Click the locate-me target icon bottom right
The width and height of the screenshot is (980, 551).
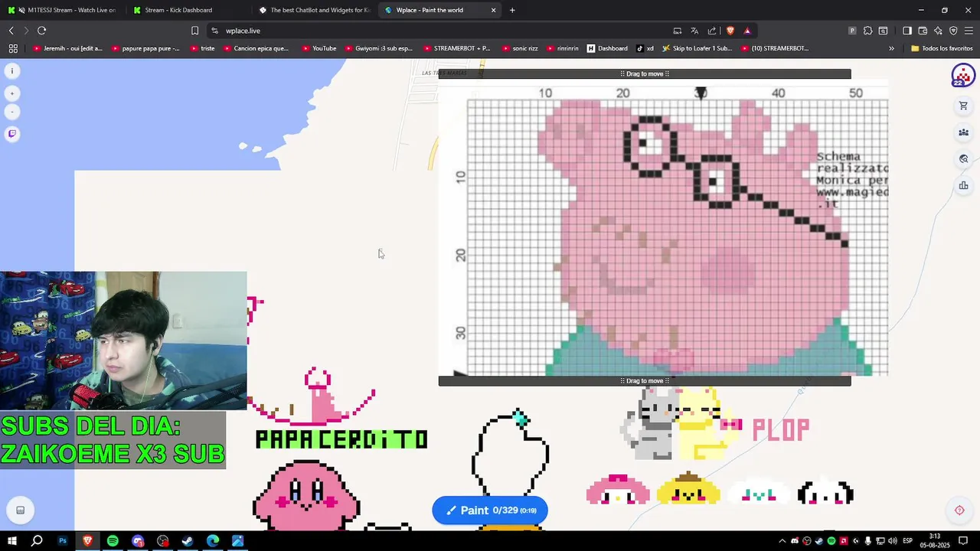pyautogui.click(x=959, y=510)
